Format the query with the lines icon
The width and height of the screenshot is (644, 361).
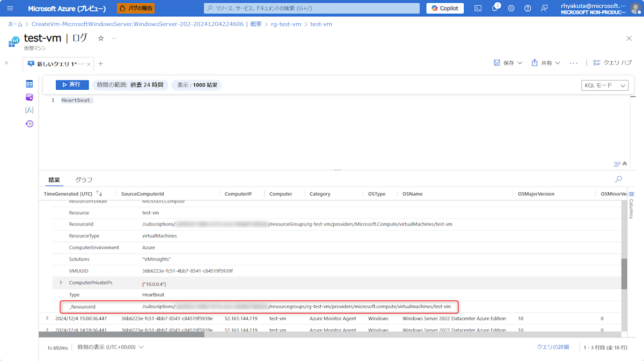pos(617,164)
